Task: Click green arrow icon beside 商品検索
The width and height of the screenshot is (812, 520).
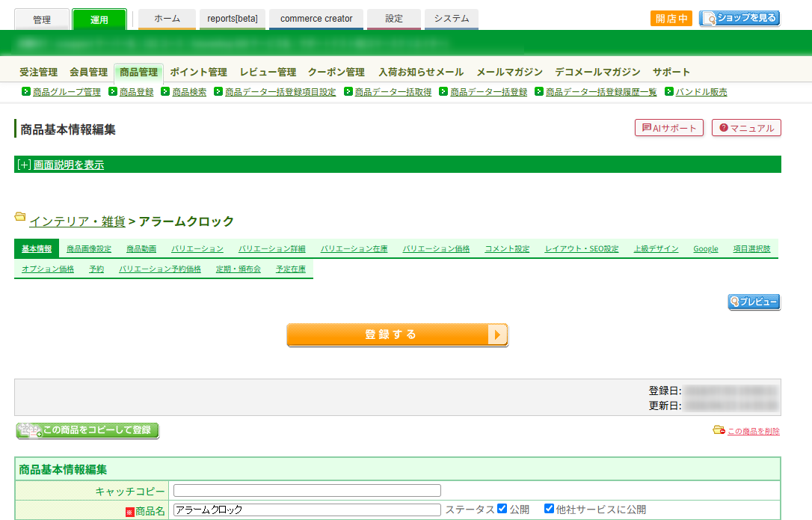Action: click(x=165, y=91)
